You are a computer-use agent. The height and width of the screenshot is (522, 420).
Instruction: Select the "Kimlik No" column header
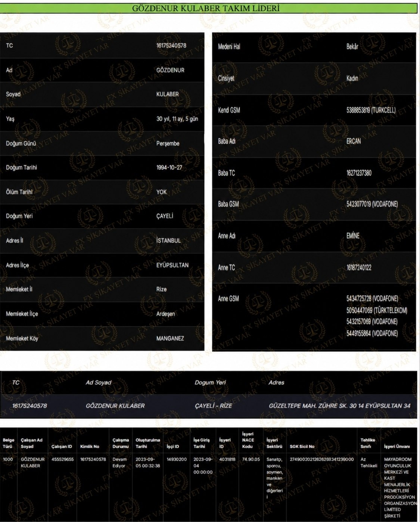pos(90,446)
